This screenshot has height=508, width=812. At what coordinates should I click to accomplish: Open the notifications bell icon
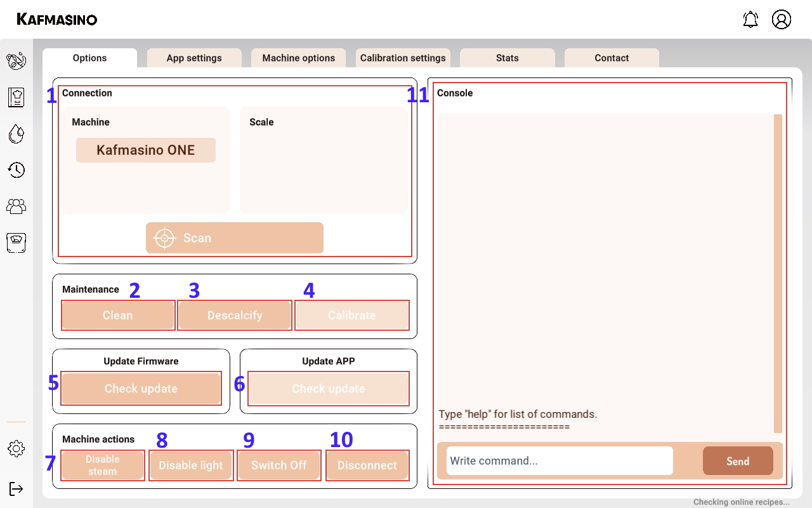[x=750, y=19]
